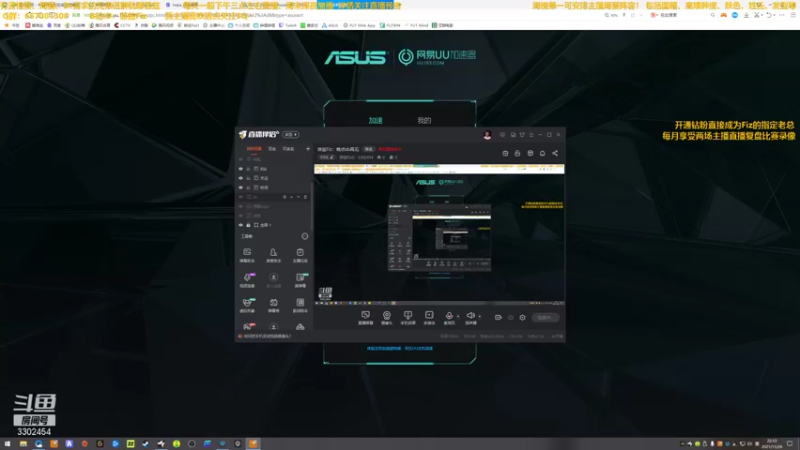This screenshot has height=450, width=800.
Task: Switch to the third scene tab
Action: [x=288, y=149]
